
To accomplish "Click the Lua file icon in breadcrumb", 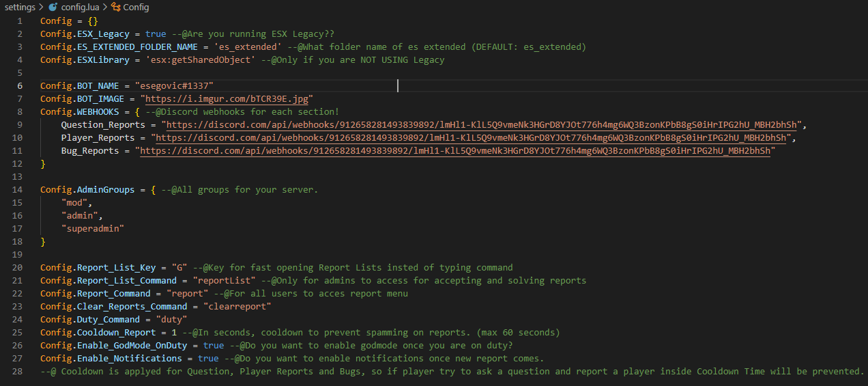I will (x=53, y=7).
